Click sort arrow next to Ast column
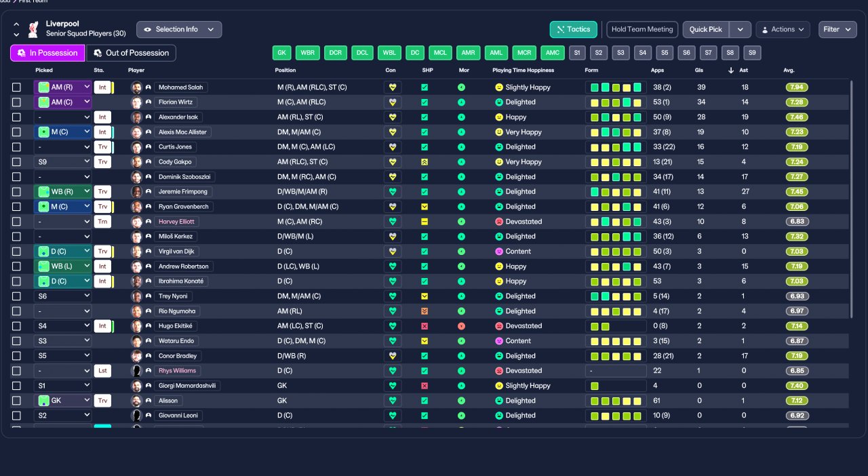 (731, 71)
